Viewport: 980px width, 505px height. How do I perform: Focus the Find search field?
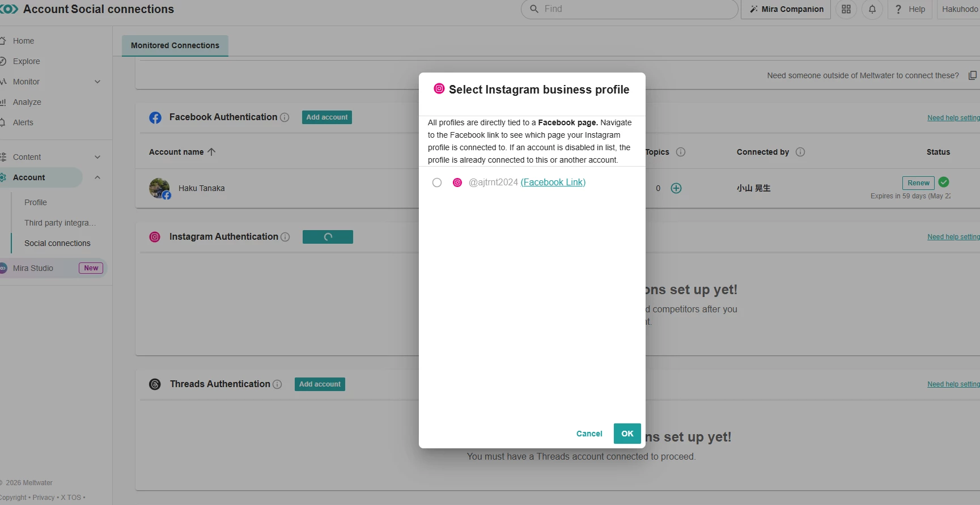(629, 9)
